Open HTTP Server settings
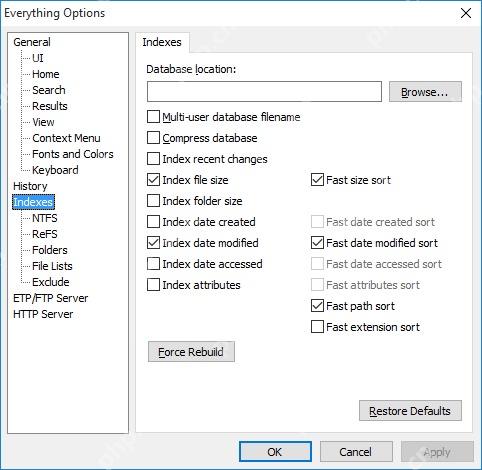The height and width of the screenshot is (470, 482). tap(43, 314)
